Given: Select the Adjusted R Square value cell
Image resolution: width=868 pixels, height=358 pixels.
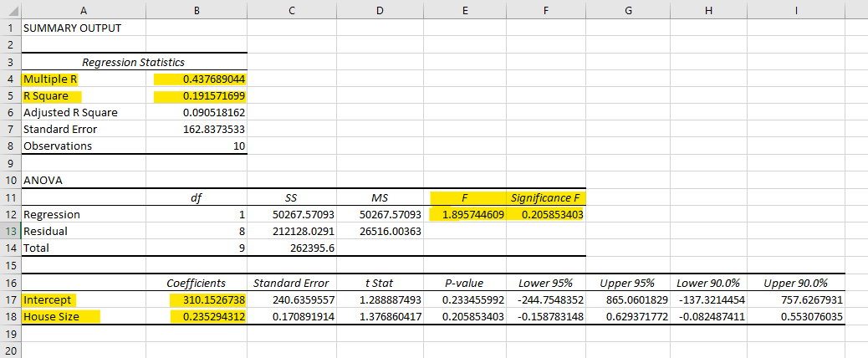Looking at the screenshot, I should pos(201,113).
